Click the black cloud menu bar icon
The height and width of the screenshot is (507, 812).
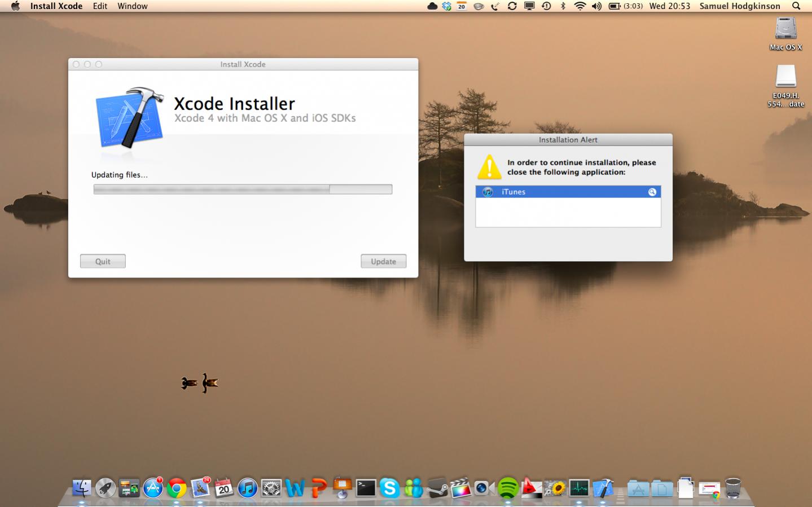[x=432, y=6]
